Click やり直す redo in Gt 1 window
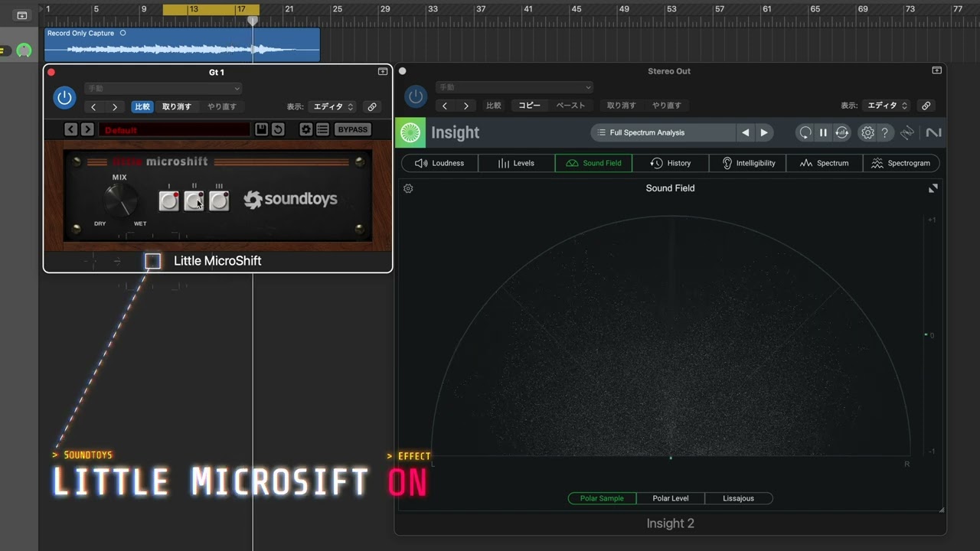Viewport: 980px width, 551px height. pos(222,107)
